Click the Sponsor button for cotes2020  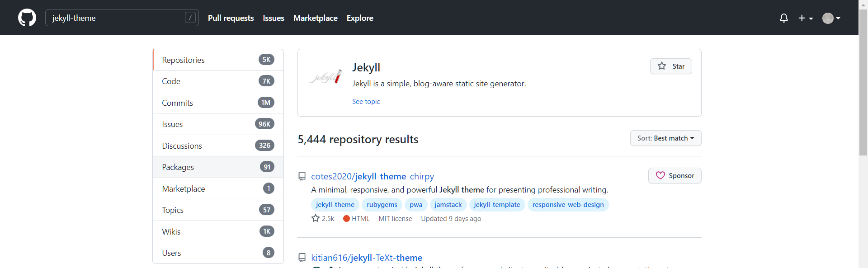pos(675,176)
